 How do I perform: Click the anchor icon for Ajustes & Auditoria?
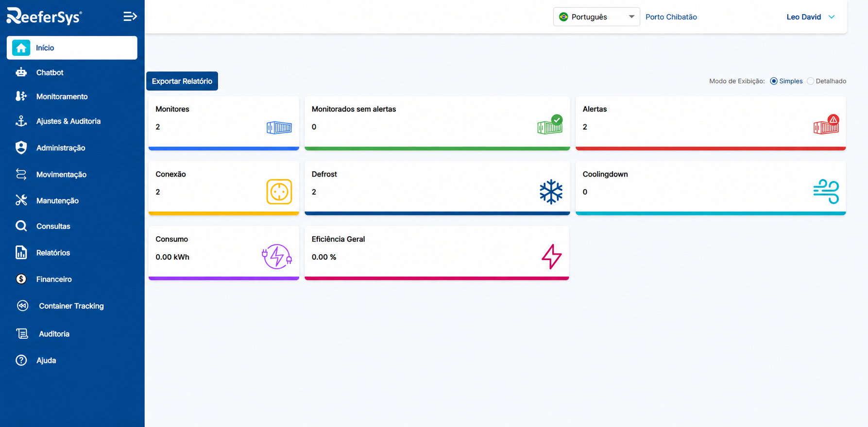pyautogui.click(x=21, y=121)
